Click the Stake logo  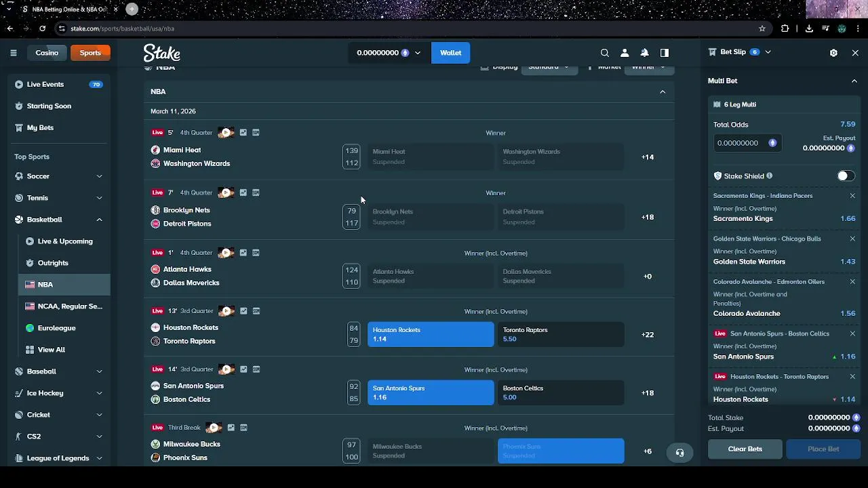[161, 53]
